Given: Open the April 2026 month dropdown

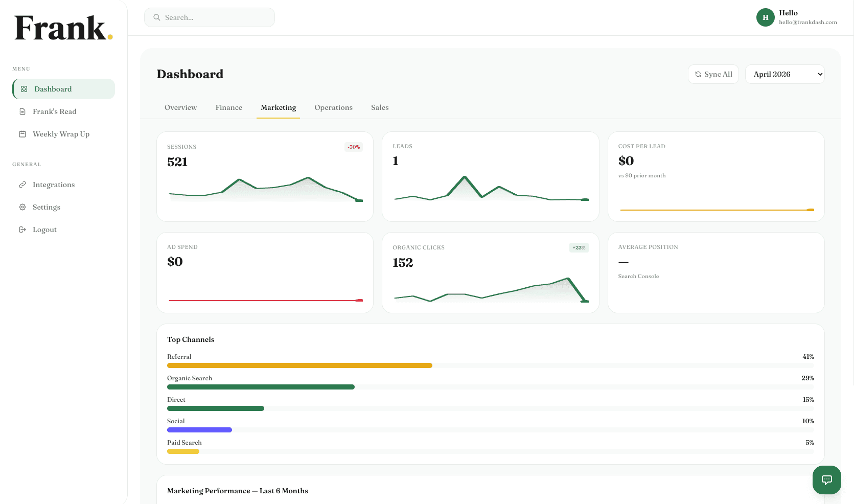Looking at the screenshot, I should pos(785,74).
